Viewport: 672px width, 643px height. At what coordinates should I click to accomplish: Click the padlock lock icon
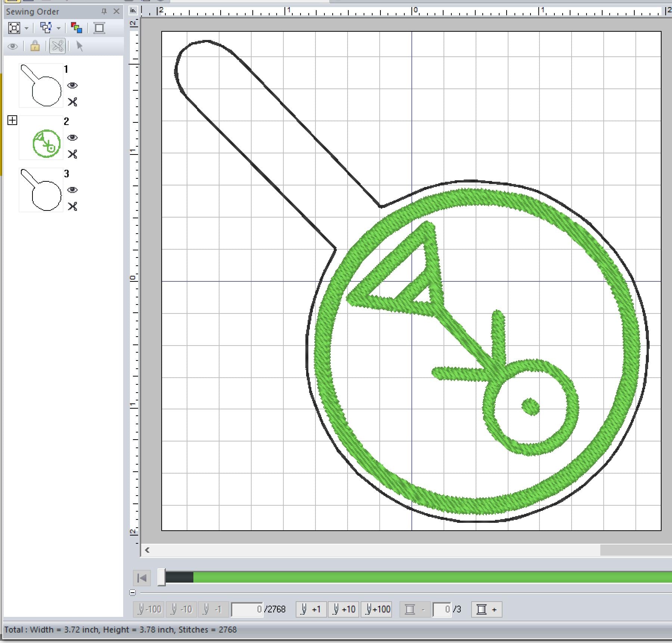(x=35, y=46)
